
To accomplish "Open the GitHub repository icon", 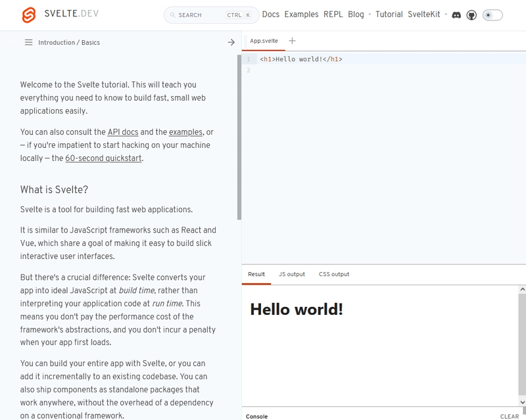I will (x=471, y=14).
